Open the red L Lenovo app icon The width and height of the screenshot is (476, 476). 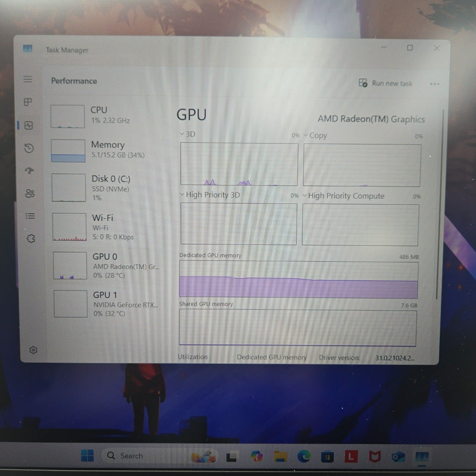point(351,457)
